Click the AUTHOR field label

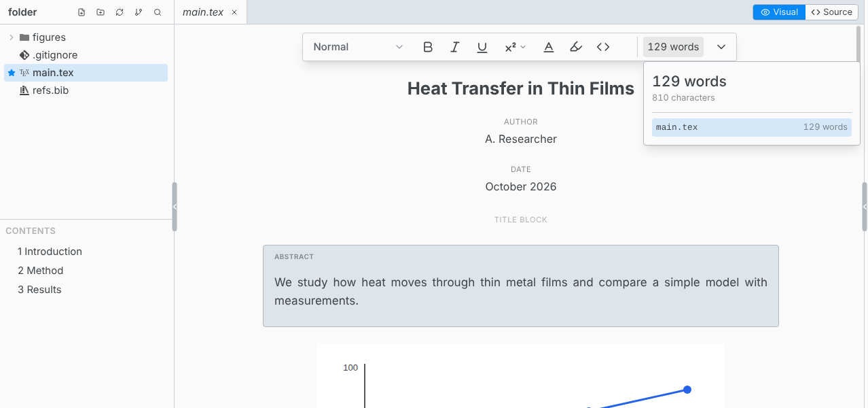(x=521, y=122)
